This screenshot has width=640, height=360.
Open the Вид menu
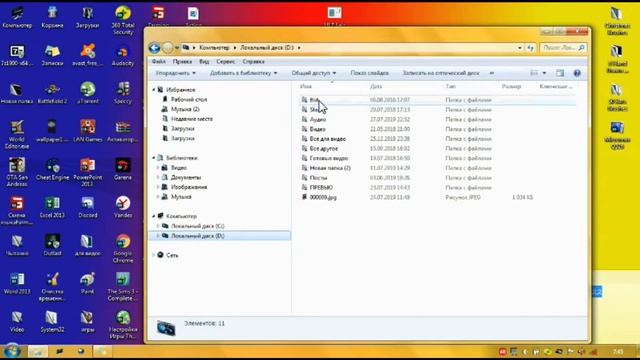204,62
